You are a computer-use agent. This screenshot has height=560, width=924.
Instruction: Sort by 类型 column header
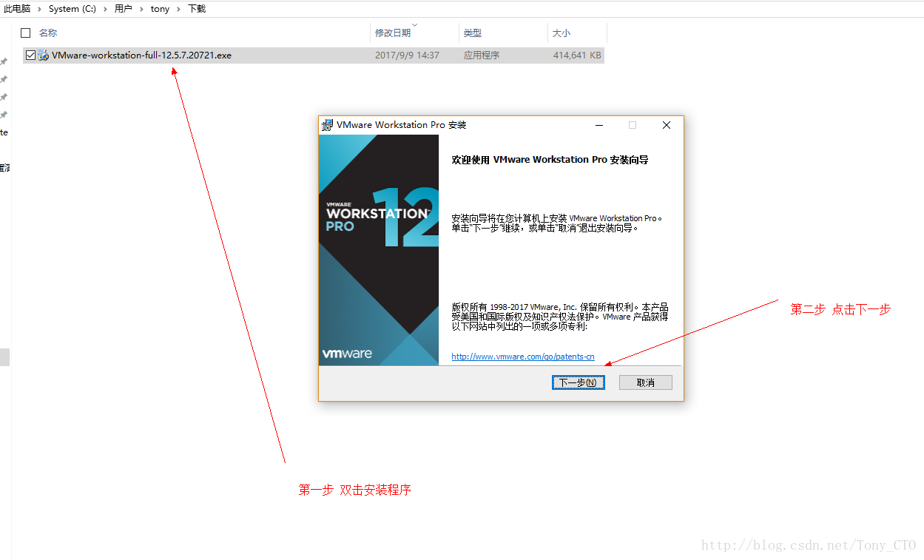[x=473, y=33]
